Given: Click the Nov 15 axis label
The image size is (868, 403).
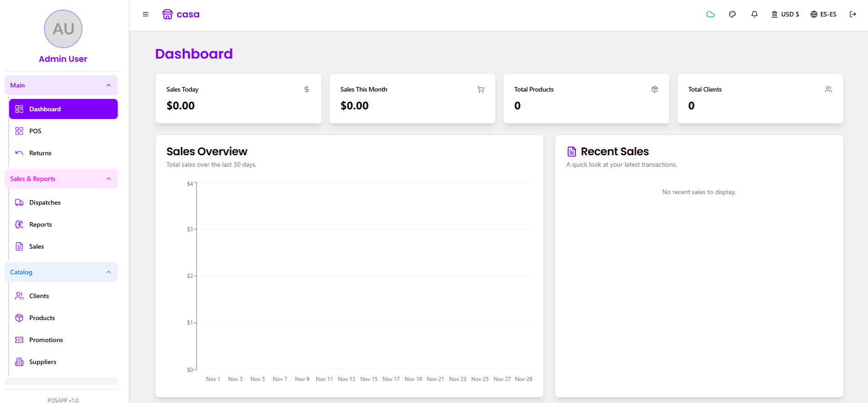Looking at the screenshot, I should (369, 379).
